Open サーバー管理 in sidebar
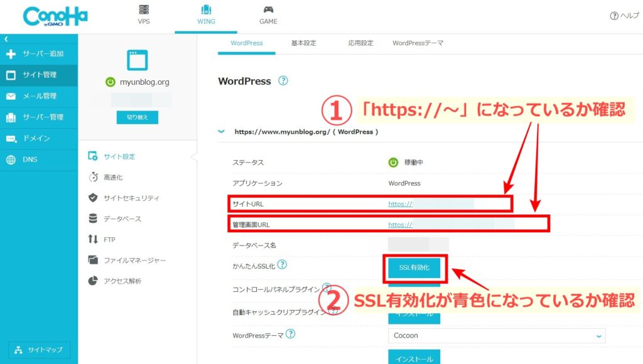Image resolution: width=643 pixels, height=364 pixels. [38, 117]
